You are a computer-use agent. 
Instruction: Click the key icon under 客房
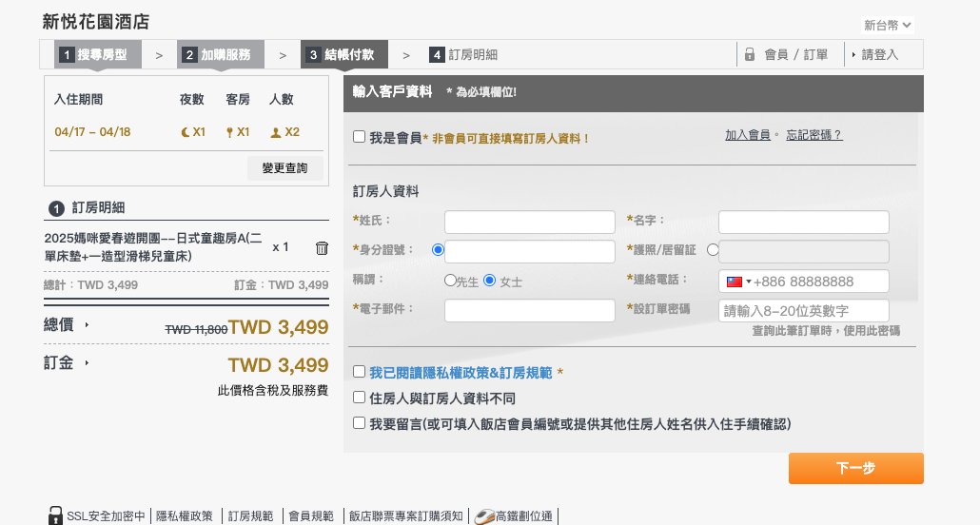click(x=229, y=132)
